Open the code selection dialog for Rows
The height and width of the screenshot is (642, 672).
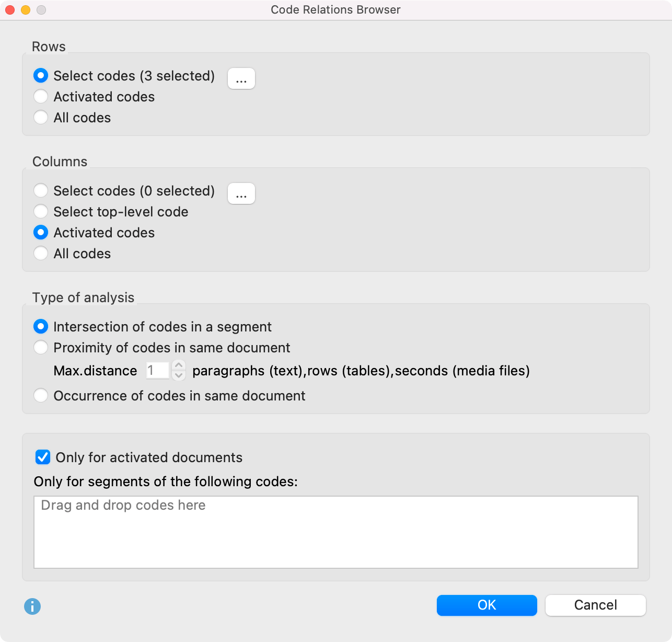(241, 77)
